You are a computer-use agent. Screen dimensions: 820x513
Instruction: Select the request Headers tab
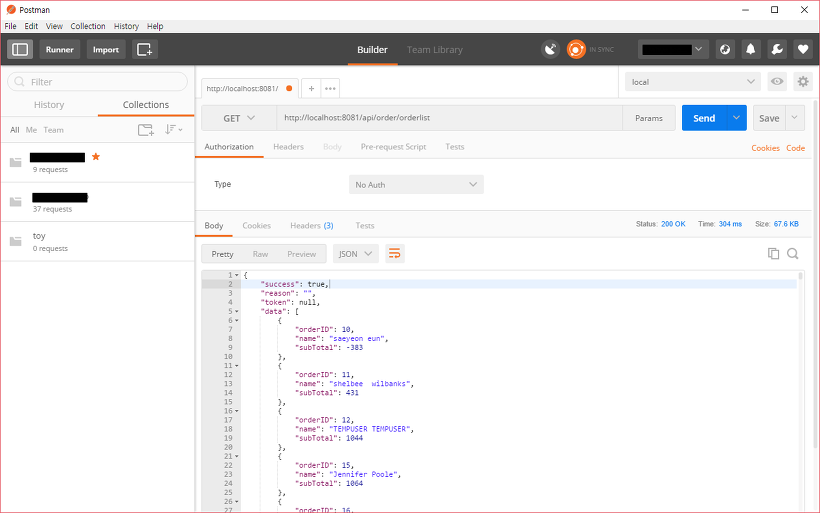288,147
